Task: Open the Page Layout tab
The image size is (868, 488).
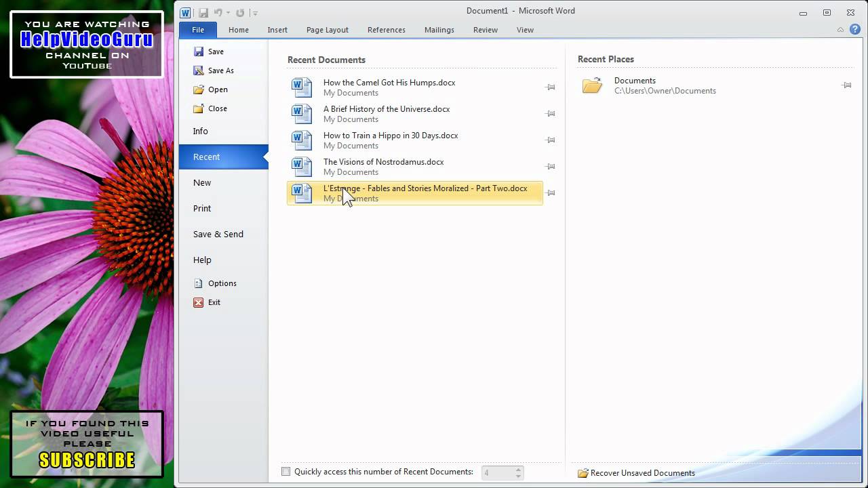Action: (328, 30)
